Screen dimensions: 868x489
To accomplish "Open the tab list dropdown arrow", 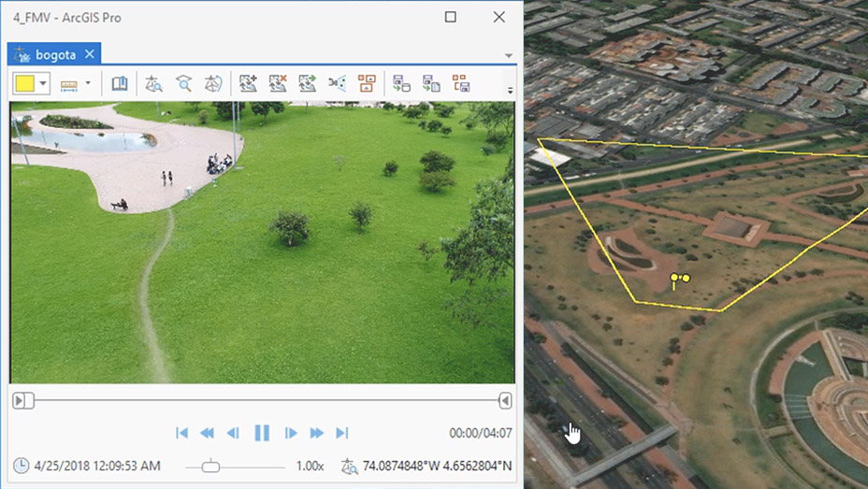I will pos(508,55).
